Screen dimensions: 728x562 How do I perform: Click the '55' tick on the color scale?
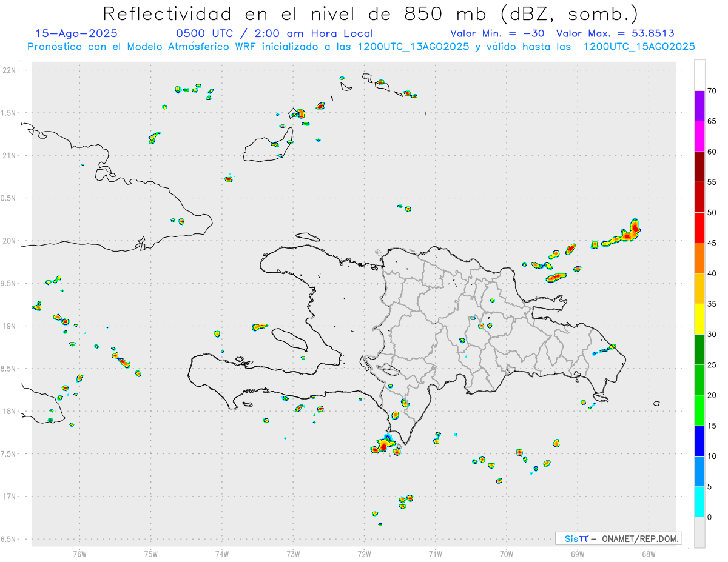(712, 182)
